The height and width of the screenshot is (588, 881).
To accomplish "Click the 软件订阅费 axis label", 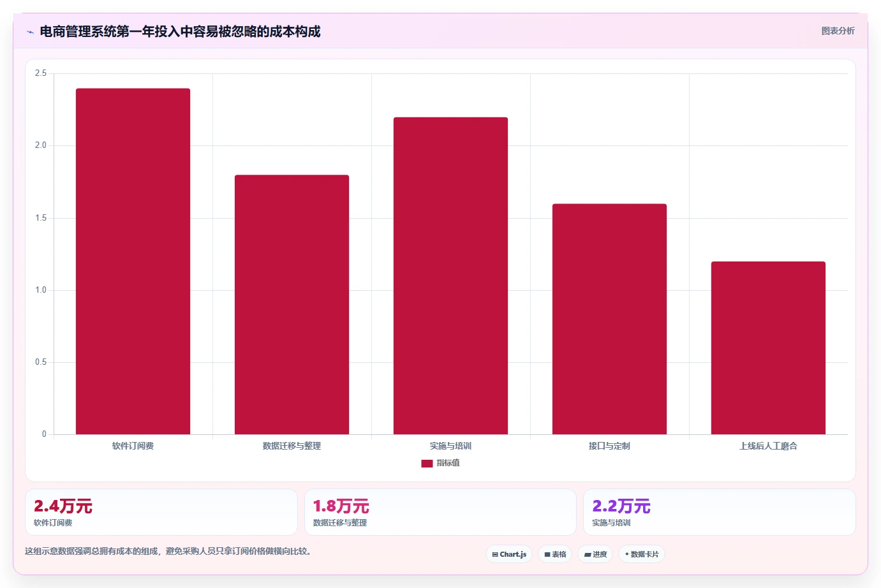I will 133,446.
